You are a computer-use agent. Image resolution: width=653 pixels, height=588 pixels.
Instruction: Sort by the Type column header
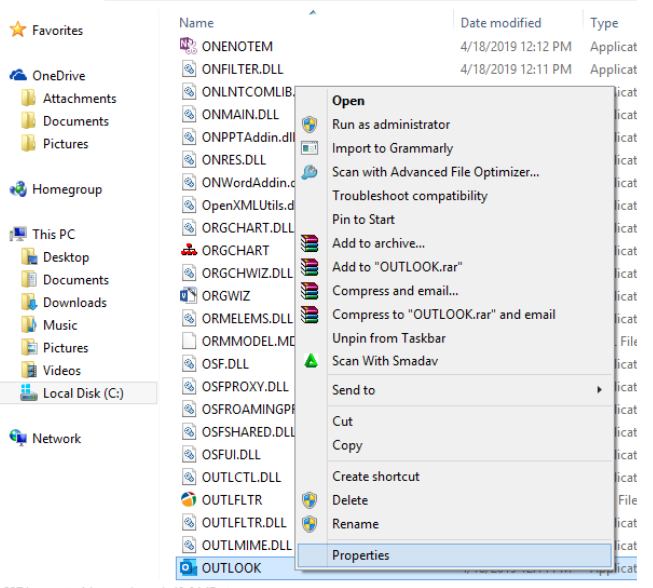(604, 23)
